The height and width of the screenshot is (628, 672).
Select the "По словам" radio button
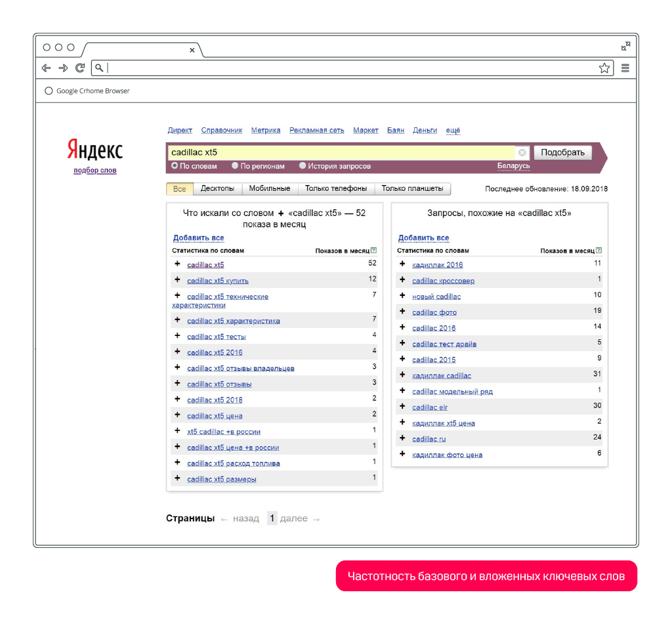point(175,166)
